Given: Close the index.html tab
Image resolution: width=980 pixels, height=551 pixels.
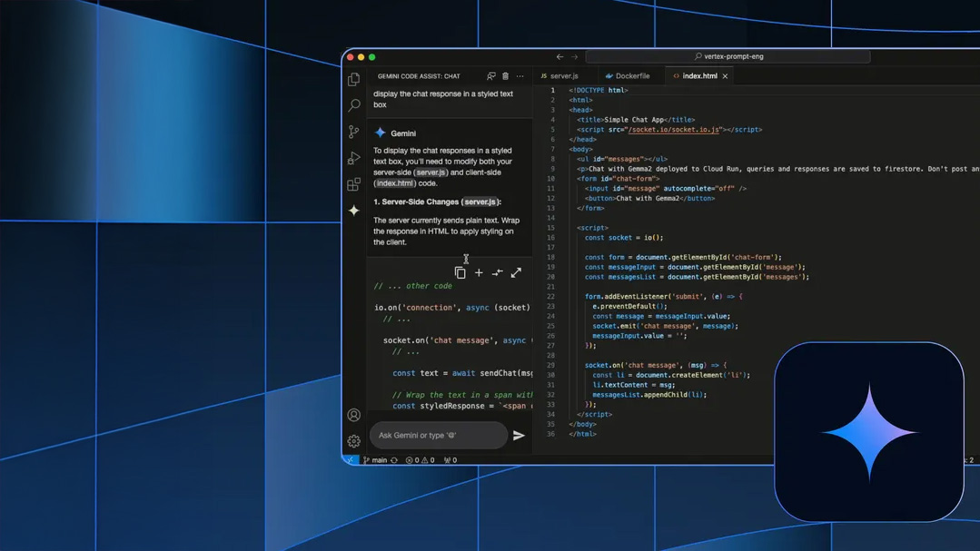Looking at the screenshot, I should (725, 76).
